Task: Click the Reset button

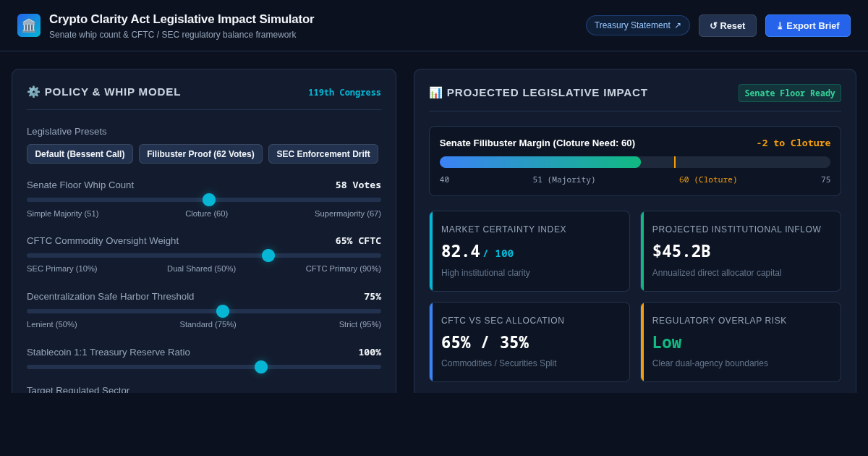Action: click(x=728, y=25)
